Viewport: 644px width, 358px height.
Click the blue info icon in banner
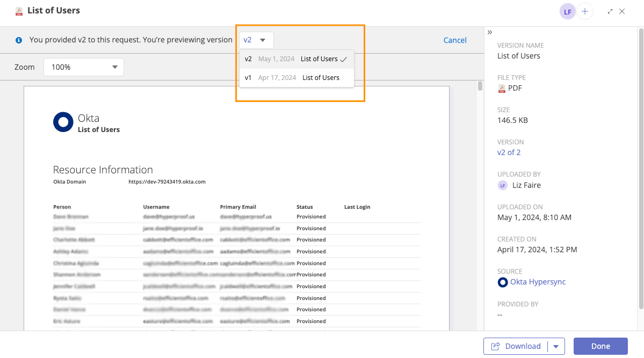[19, 40]
